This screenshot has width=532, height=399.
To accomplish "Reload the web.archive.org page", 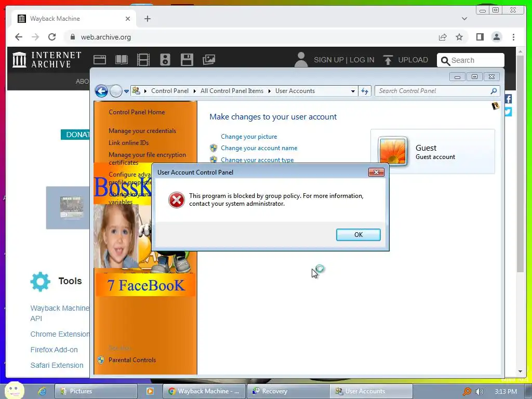I will (52, 37).
